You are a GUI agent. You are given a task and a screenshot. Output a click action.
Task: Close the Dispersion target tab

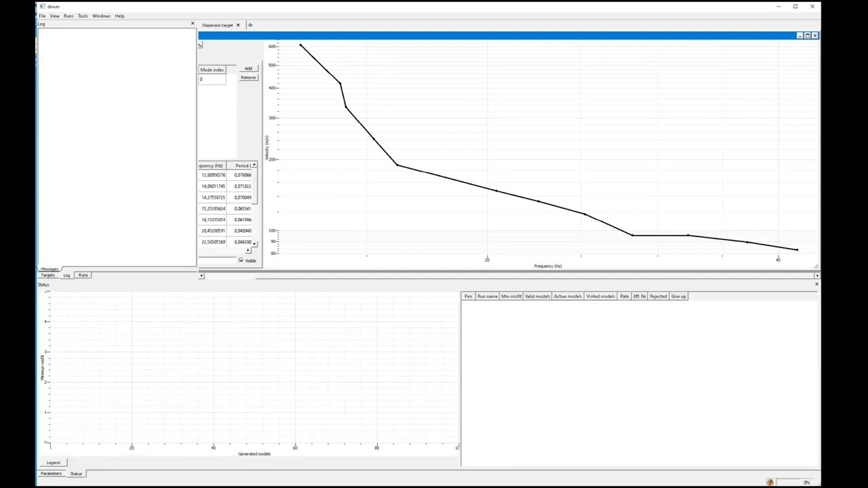238,25
